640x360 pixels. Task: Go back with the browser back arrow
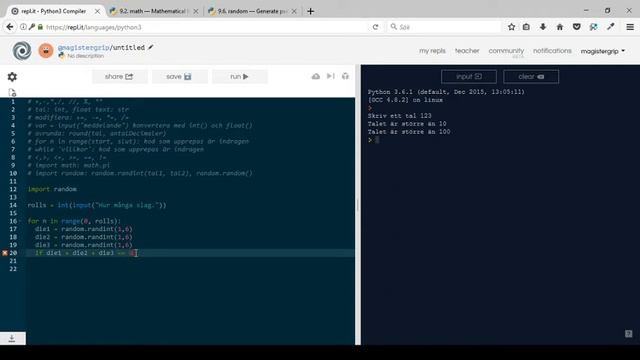10,27
